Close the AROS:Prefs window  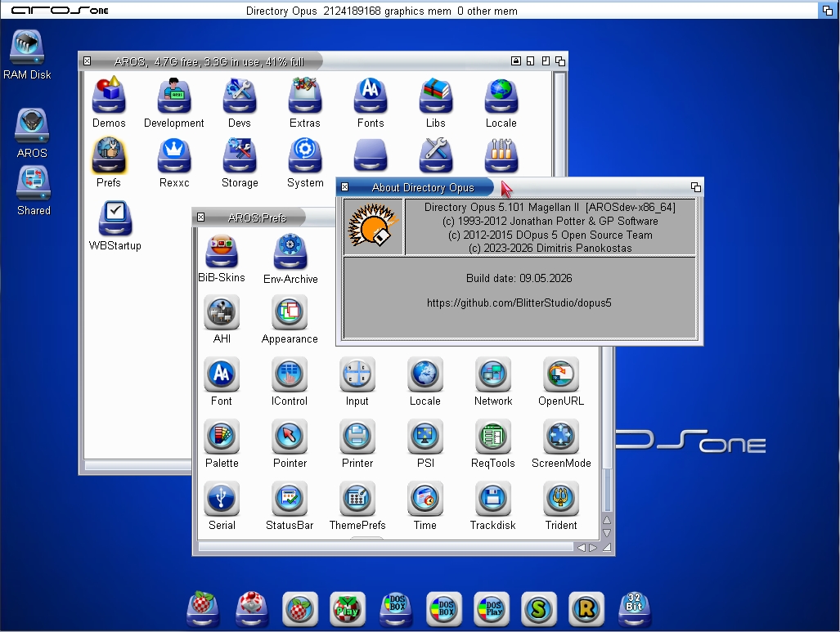[201, 217]
